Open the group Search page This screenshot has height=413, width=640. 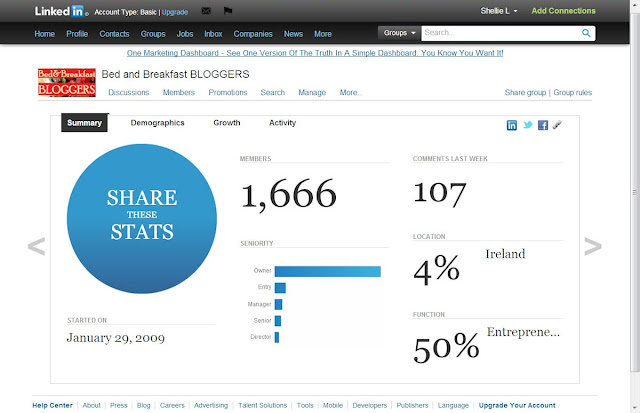[273, 92]
